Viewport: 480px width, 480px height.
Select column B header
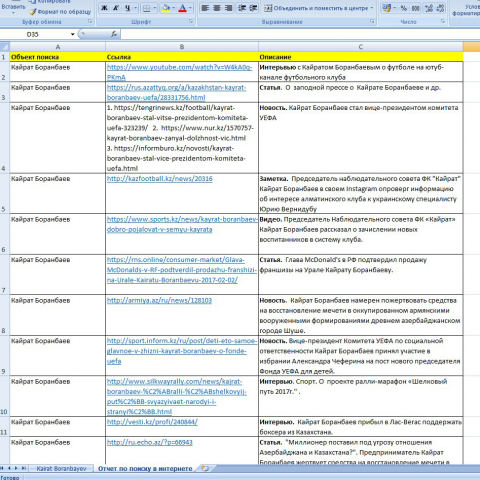[182, 47]
